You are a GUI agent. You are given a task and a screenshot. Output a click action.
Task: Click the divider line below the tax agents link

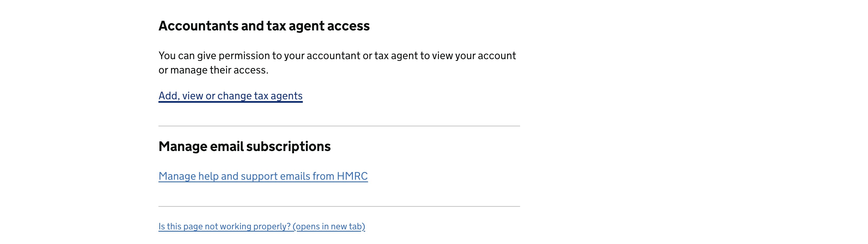point(339,126)
